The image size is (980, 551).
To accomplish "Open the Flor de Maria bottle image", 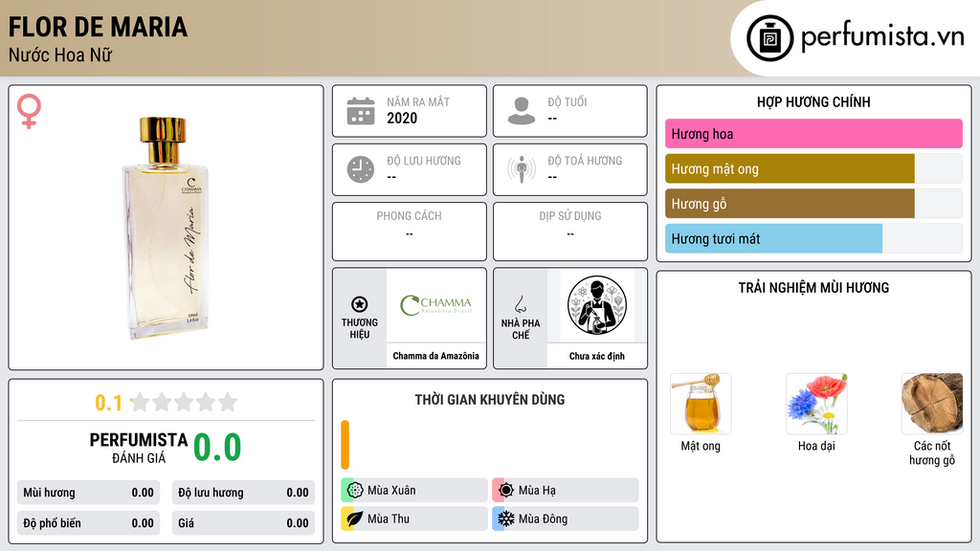I will coord(167,228).
